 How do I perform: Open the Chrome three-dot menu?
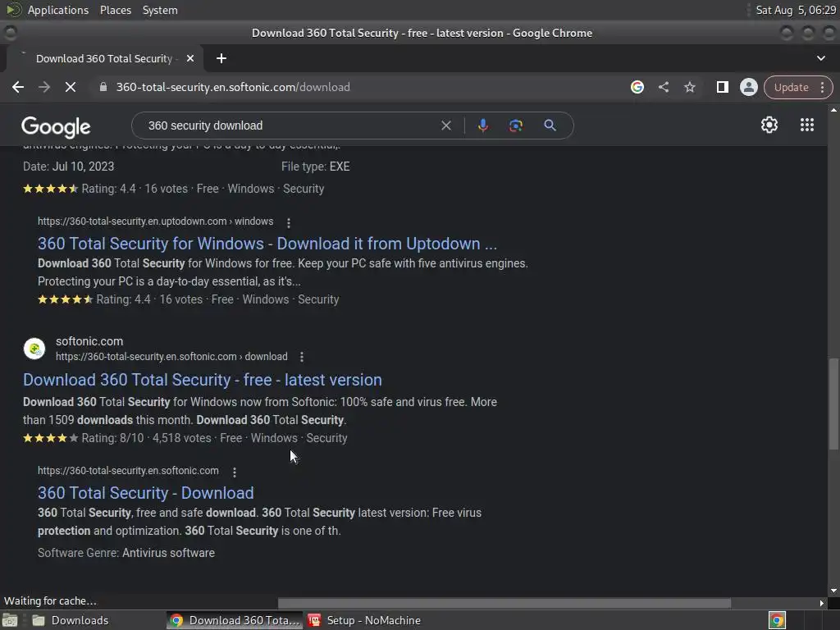822,87
